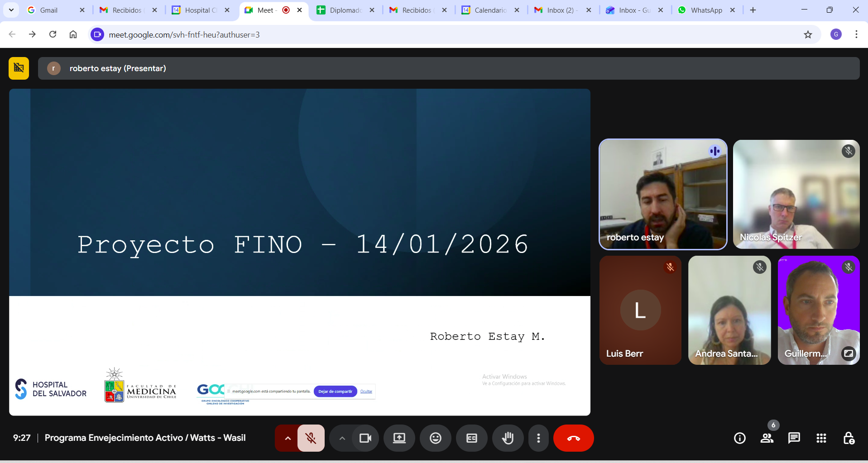
Task: Switch to Hospital calendar tab
Action: coord(201,10)
